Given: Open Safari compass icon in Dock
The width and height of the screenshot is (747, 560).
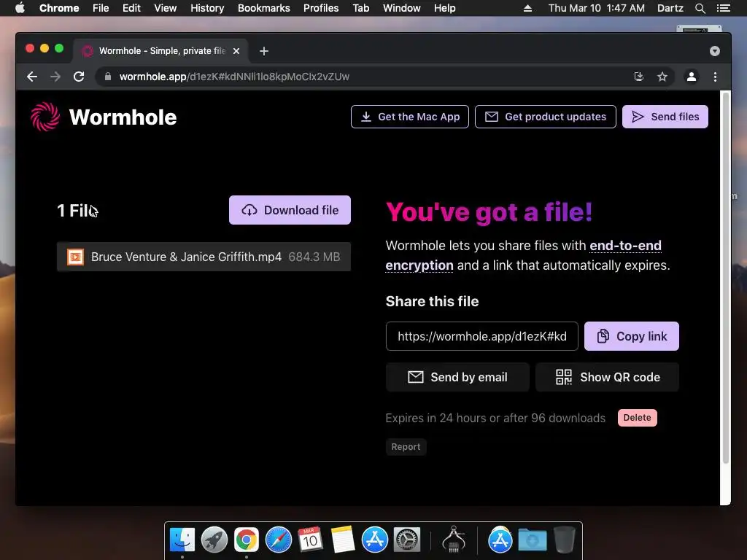Looking at the screenshot, I should [278, 540].
